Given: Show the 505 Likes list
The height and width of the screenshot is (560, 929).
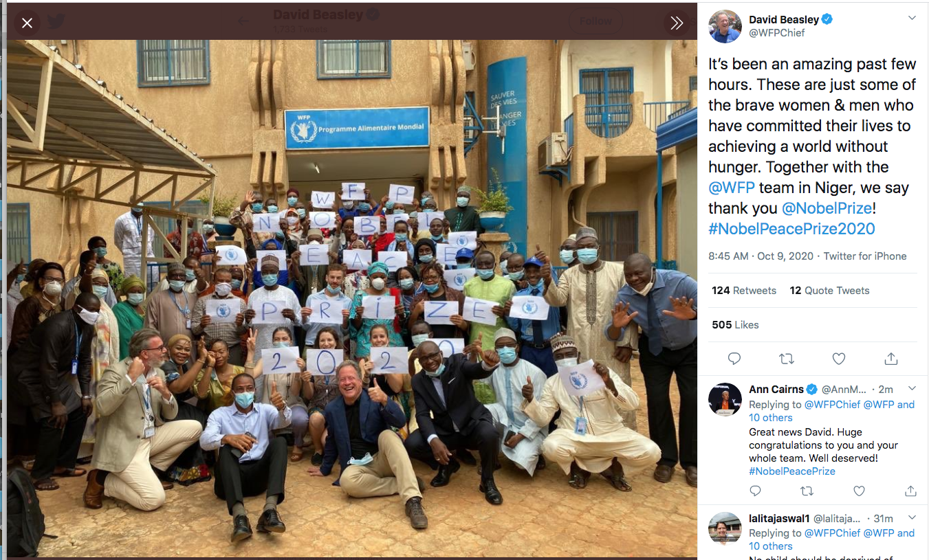Looking at the screenshot, I should (735, 325).
